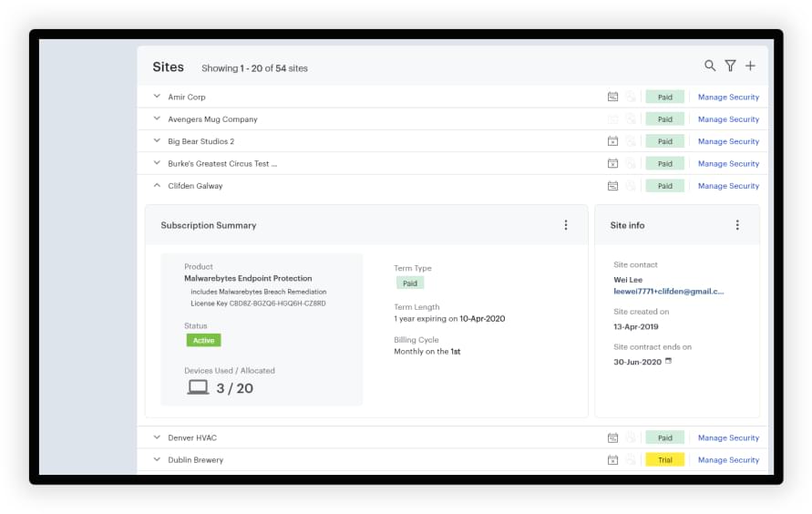Viewport: 812px width, 514px height.
Task: Click the Showing 1 - 20 of 54 sites text
Action: [x=254, y=68]
